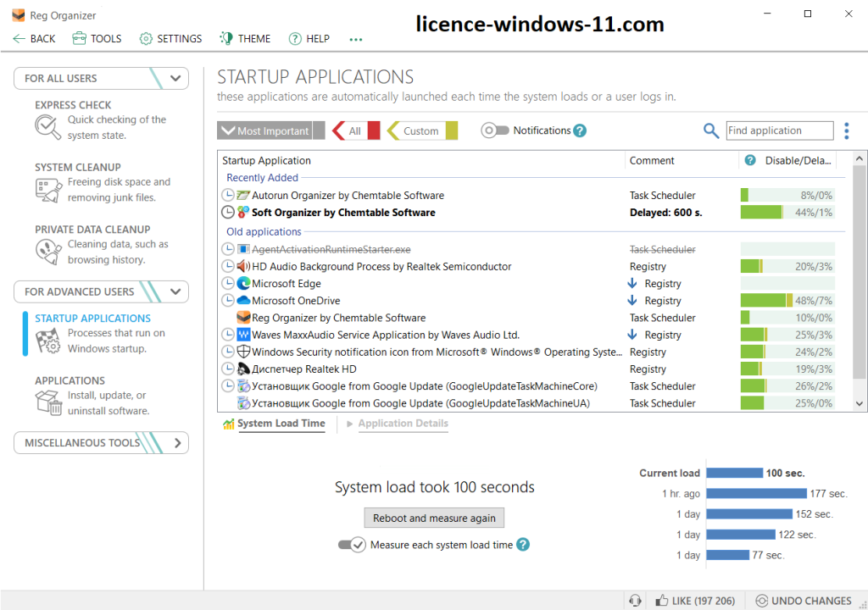Image resolution: width=868 pixels, height=610 pixels.
Task: Click the Private Data Cleanup icon
Action: click(47, 252)
